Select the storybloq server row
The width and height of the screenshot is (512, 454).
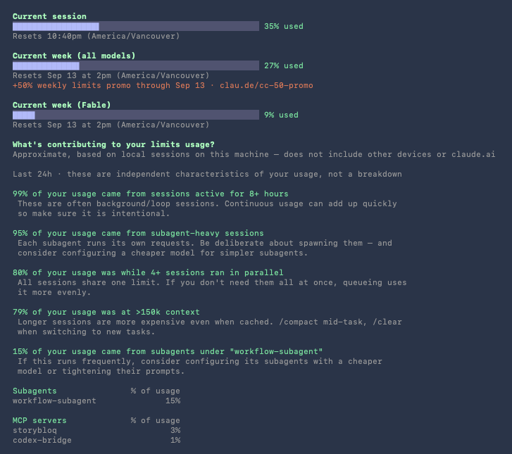point(96,430)
